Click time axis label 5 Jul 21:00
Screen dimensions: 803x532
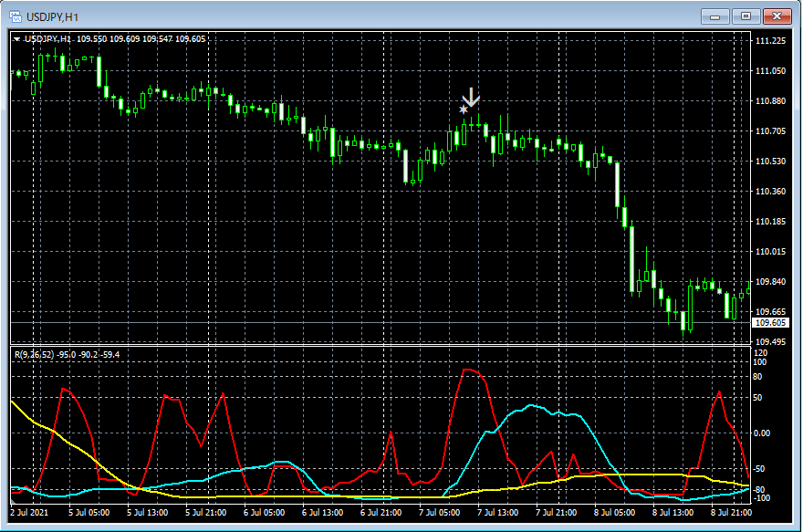tap(206, 513)
